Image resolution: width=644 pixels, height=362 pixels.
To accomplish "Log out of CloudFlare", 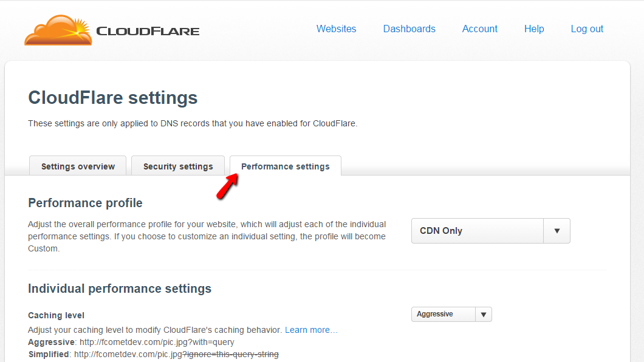I will [587, 29].
